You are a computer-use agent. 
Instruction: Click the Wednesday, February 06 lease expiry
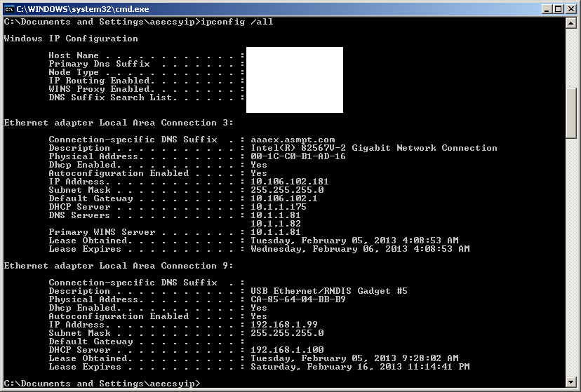[x=360, y=249]
